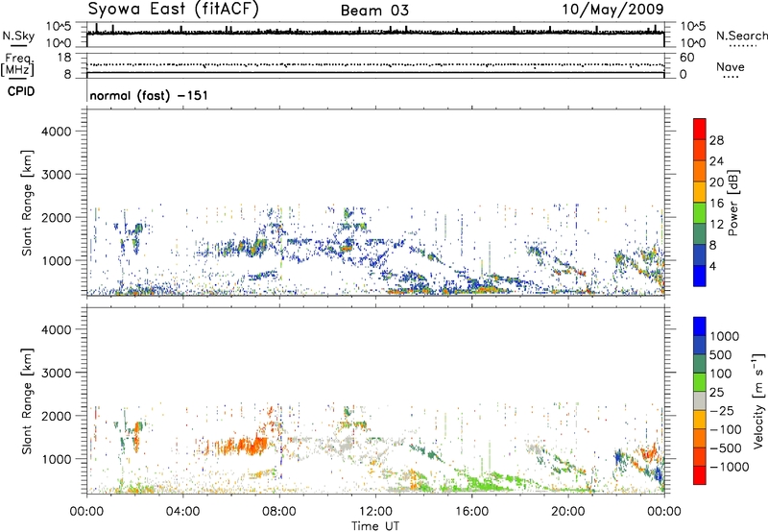Pick the bright blue bottom Power color segment

[700, 276]
